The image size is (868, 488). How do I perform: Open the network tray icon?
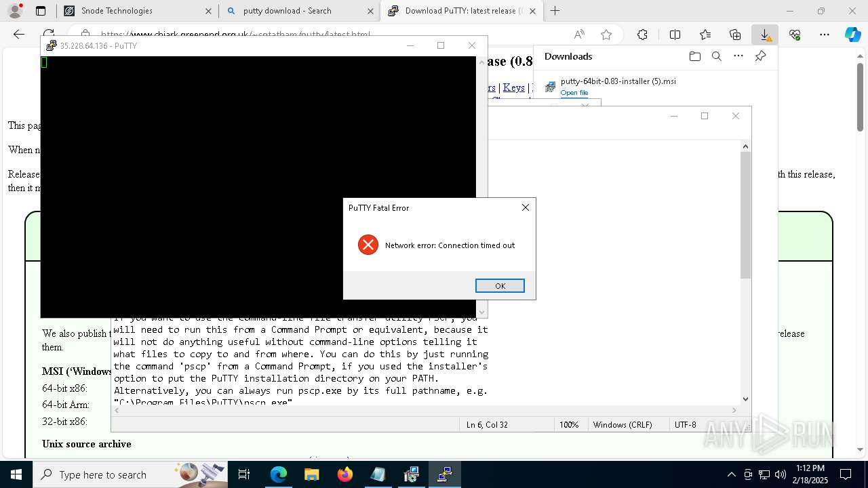click(x=764, y=474)
